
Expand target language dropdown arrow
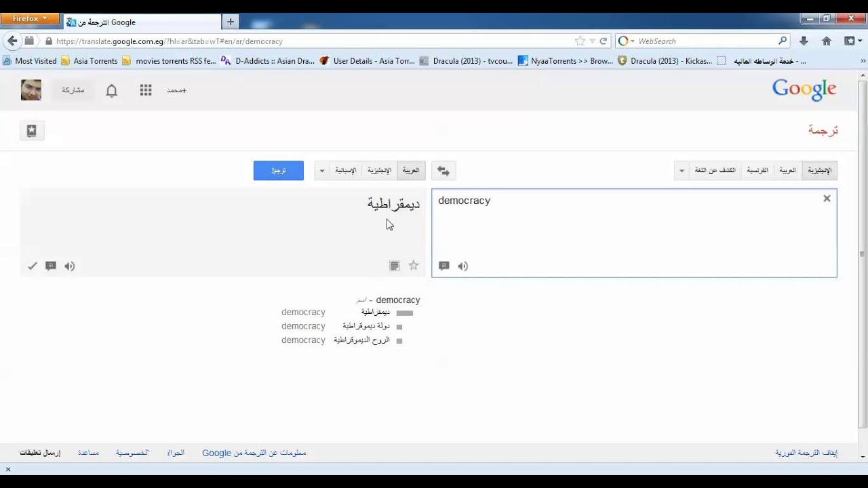click(x=322, y=171)
